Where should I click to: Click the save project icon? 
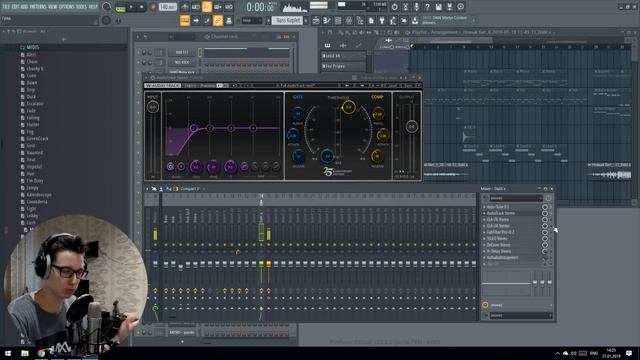[x=438, y=7]
